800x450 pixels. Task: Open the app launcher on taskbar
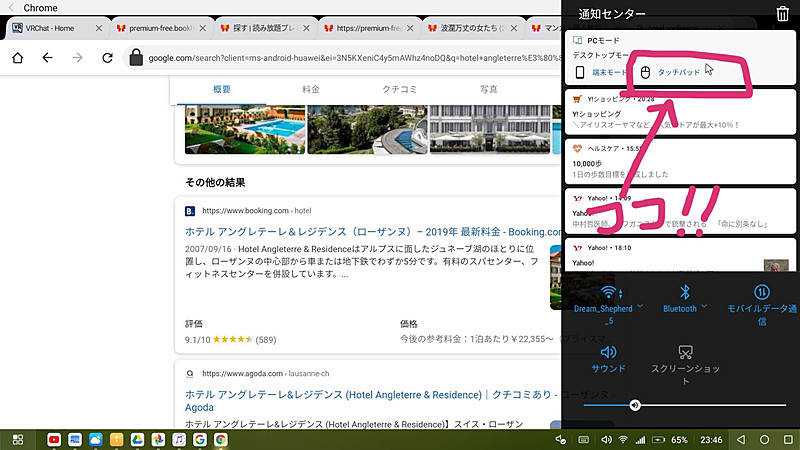[x=18, y=440]
